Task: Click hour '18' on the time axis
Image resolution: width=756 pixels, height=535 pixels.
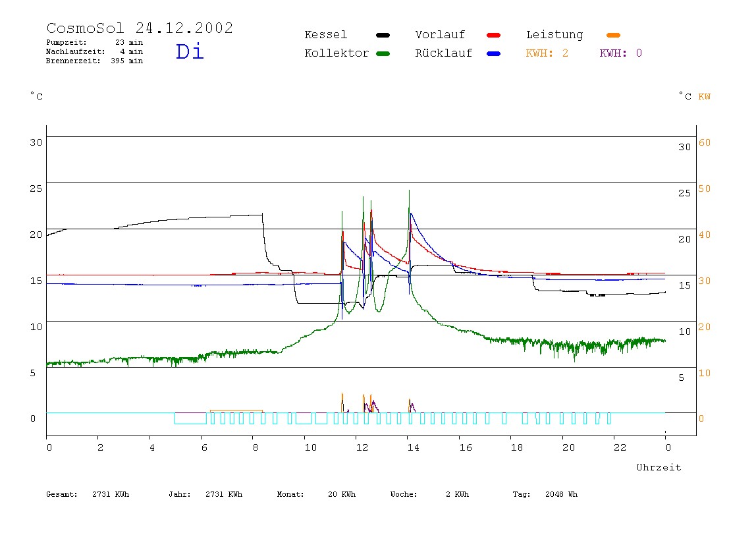Action: click(517, 447)
